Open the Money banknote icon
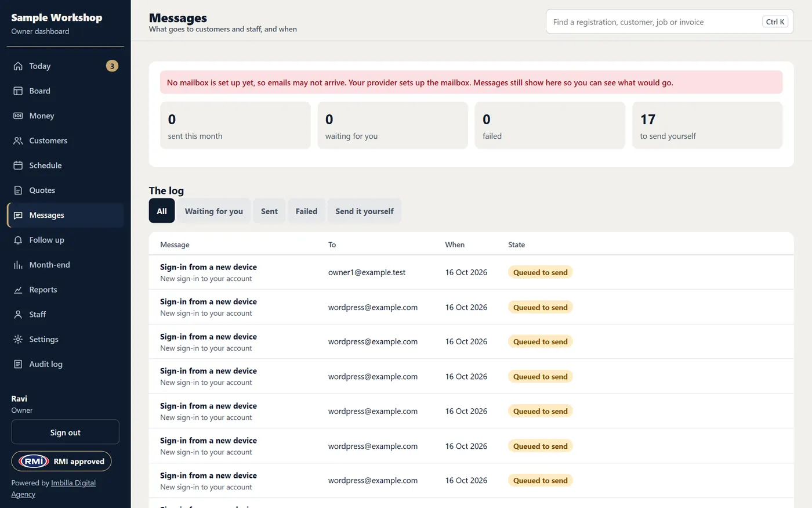The image size is (812, 508). click(x=18, y=116)
